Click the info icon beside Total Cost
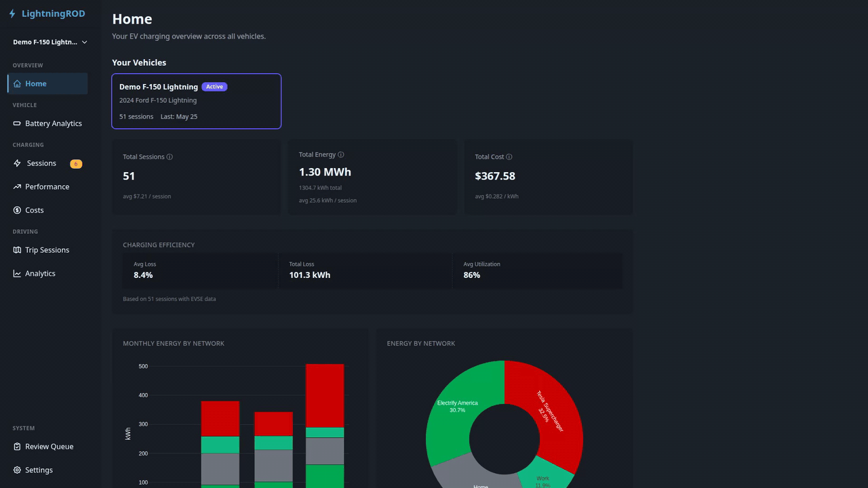The height and width of the screenshot is (488, 868). pyautogui.click(x=509, y=157)
